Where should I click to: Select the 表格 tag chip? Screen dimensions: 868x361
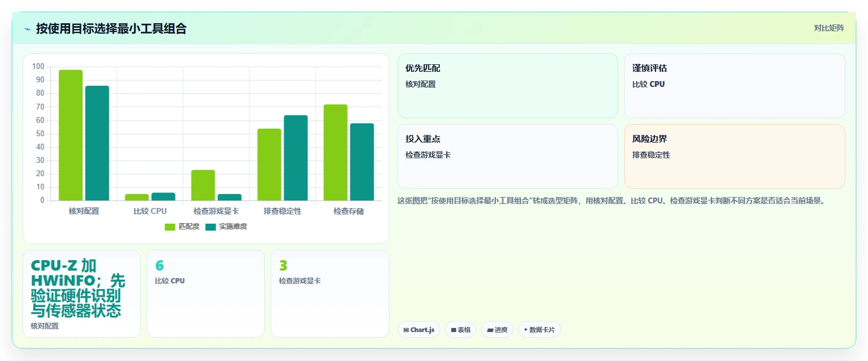[461, 330]
